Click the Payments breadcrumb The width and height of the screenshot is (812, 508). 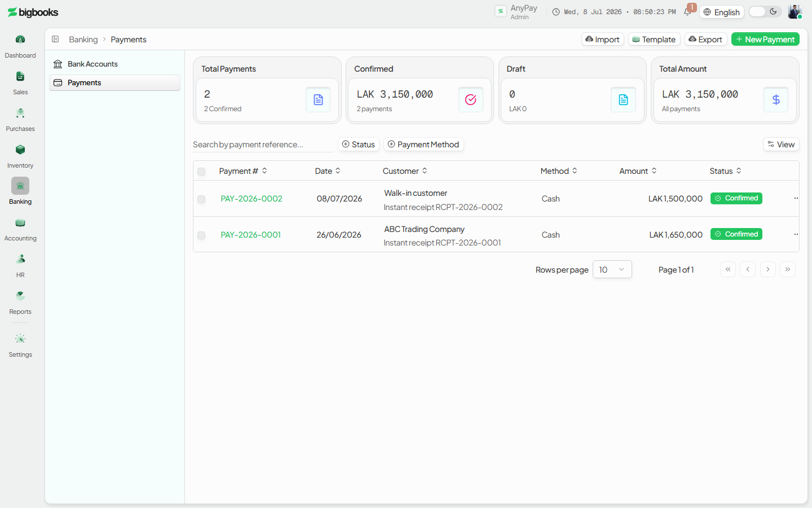point(129,40)
